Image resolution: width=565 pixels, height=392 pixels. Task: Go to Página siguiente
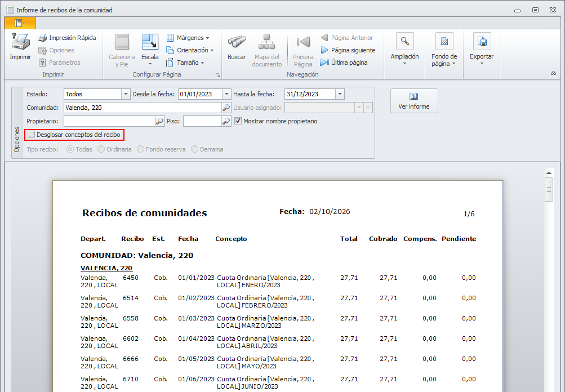(348, 50)
